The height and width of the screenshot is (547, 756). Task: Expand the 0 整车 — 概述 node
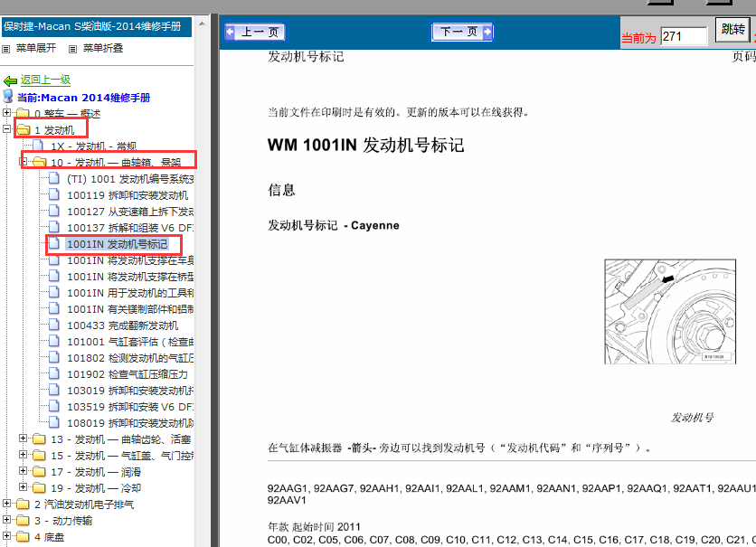point(6,113)
